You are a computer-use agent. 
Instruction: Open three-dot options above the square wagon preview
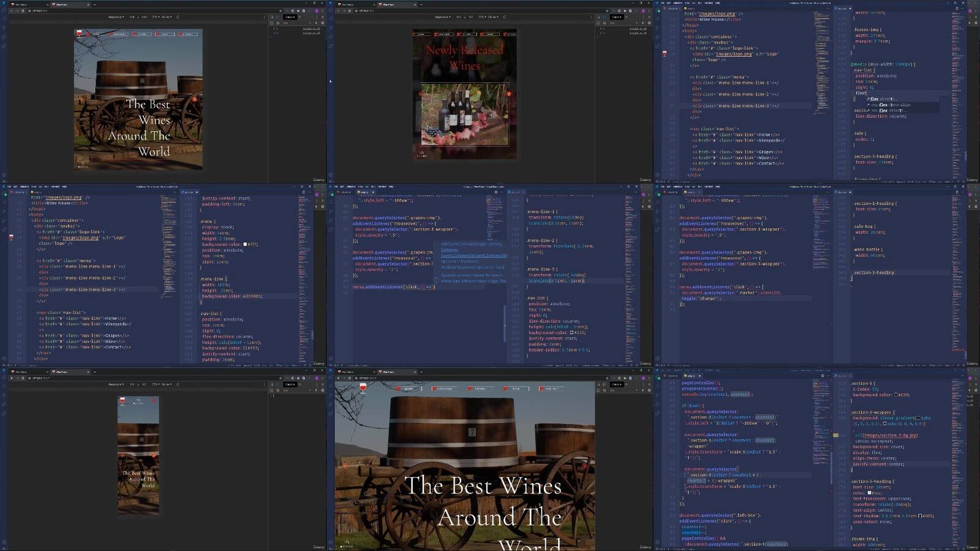pos(265,17)
